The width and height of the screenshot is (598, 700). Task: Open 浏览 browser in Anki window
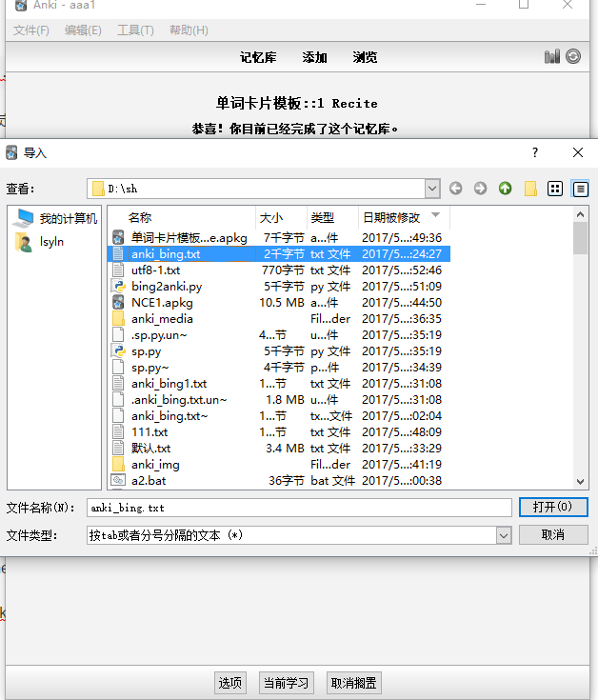365,57
